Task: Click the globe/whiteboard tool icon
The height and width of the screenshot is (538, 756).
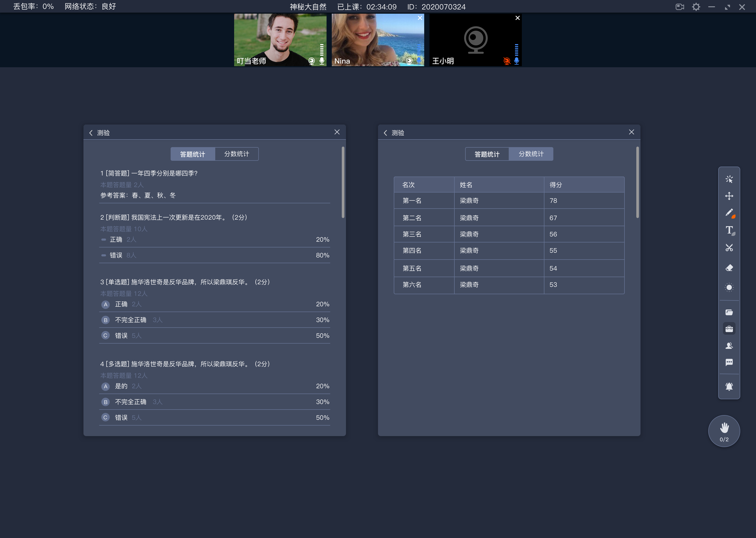Action: click(x=729, y=287)
